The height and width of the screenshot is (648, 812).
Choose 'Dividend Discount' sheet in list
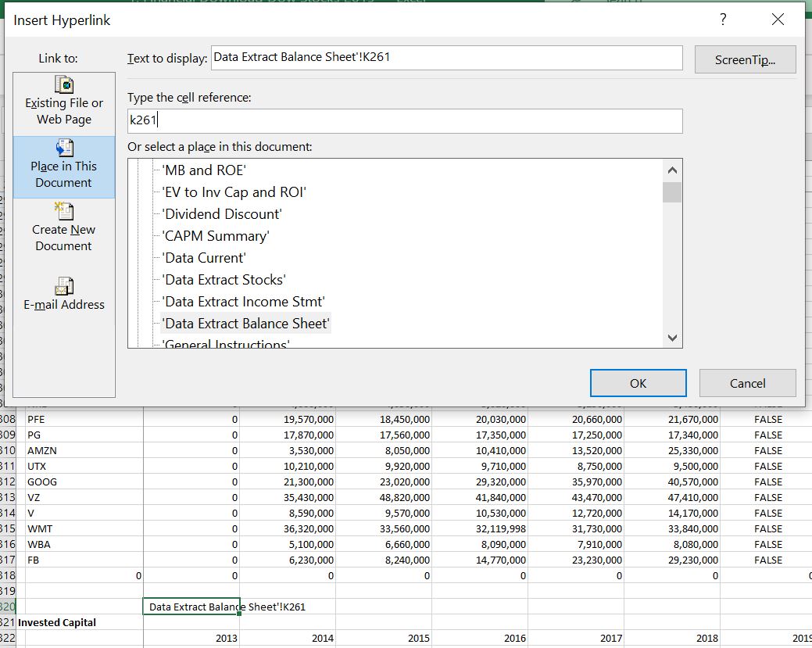coord(221,214)
